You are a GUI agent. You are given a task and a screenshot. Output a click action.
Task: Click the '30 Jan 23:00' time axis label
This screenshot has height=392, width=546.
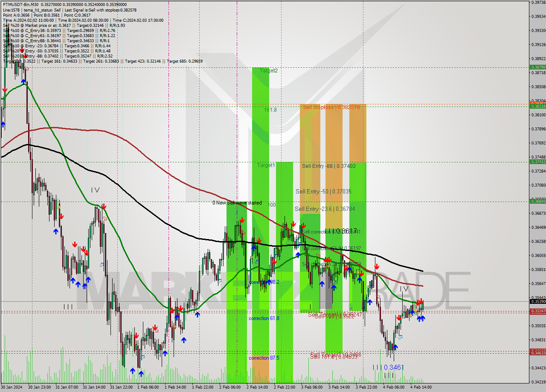(x=39, y=387)
